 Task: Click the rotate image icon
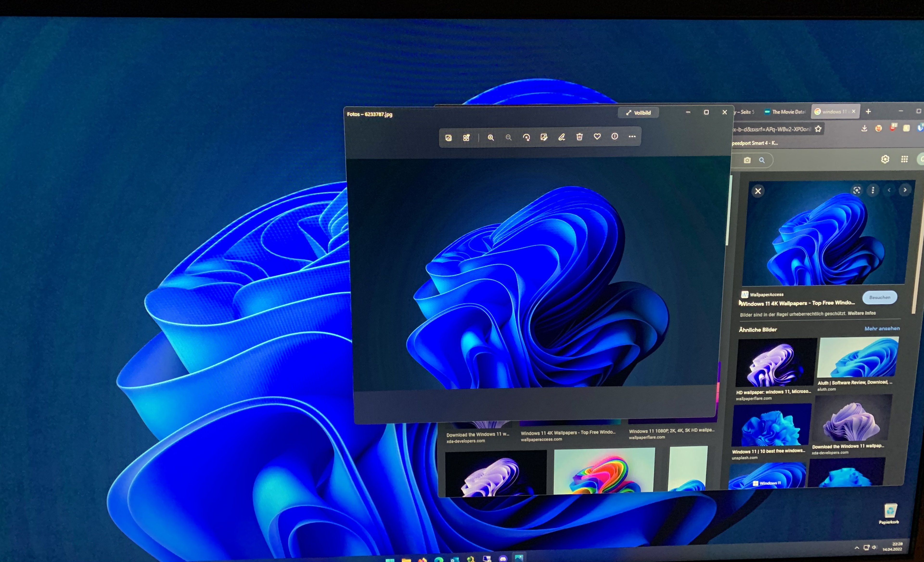click(526, 138)
